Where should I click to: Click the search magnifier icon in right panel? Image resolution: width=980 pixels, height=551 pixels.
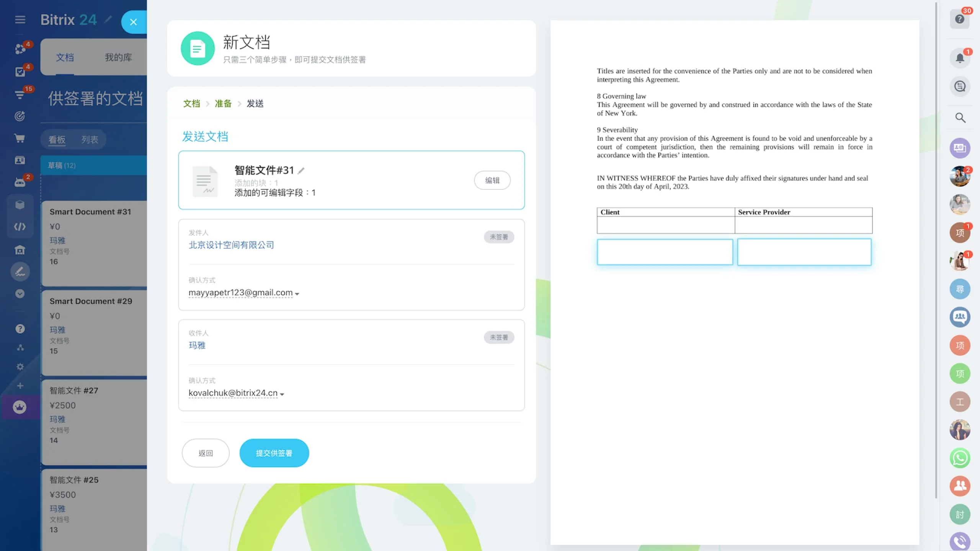point(960,117)
